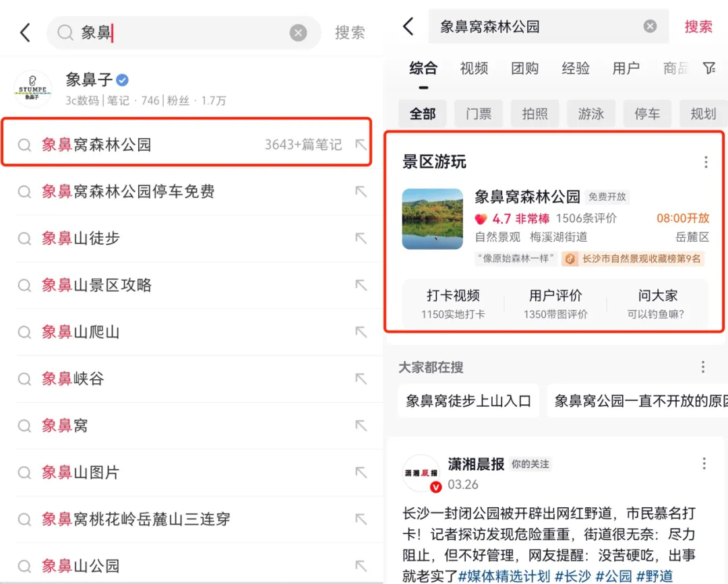Fill search with 象鼻窝桃花岭岳麓山三连穿 arrow icon
Viewport: 728px width, 584px height.
pos(361,519)
